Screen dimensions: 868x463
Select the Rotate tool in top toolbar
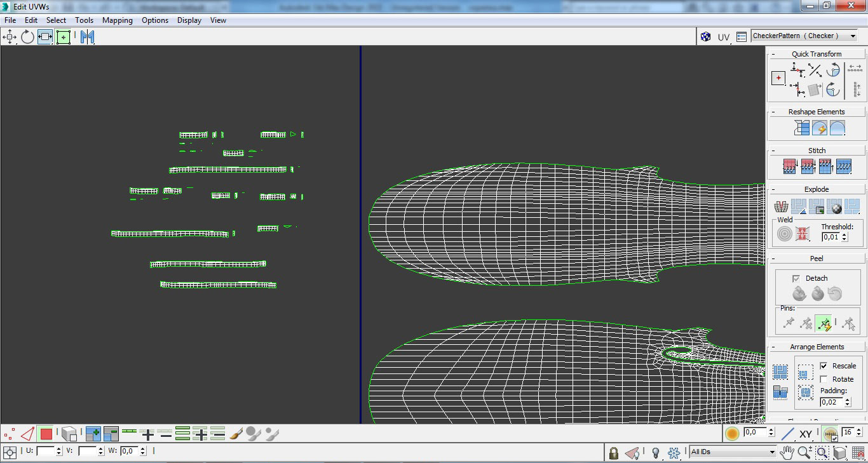tap(27, 37)
